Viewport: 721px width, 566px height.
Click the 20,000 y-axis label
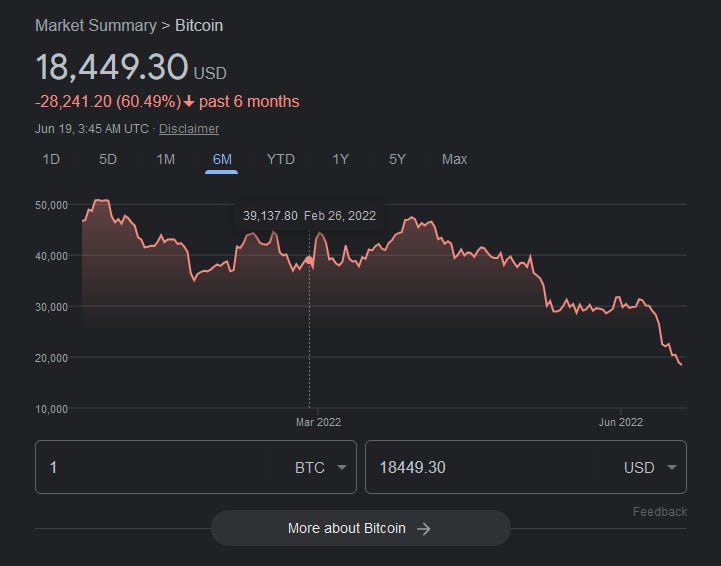[x=52, y=358]
